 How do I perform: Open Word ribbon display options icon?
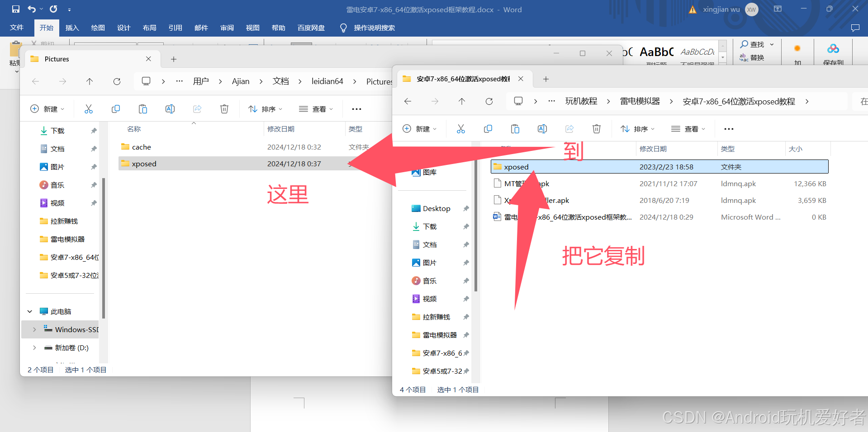point(778,9)
